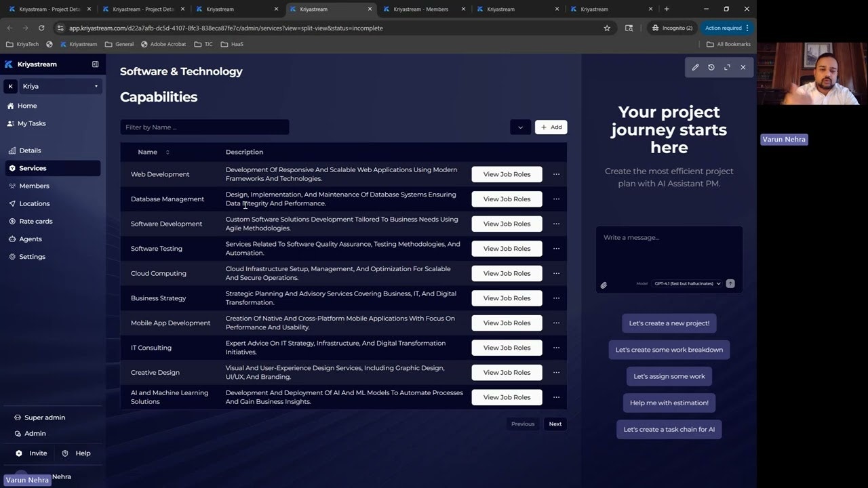This screenshot has height=488, width=868.
Task: Open more options for Database Management row
Action: point(556,199)
